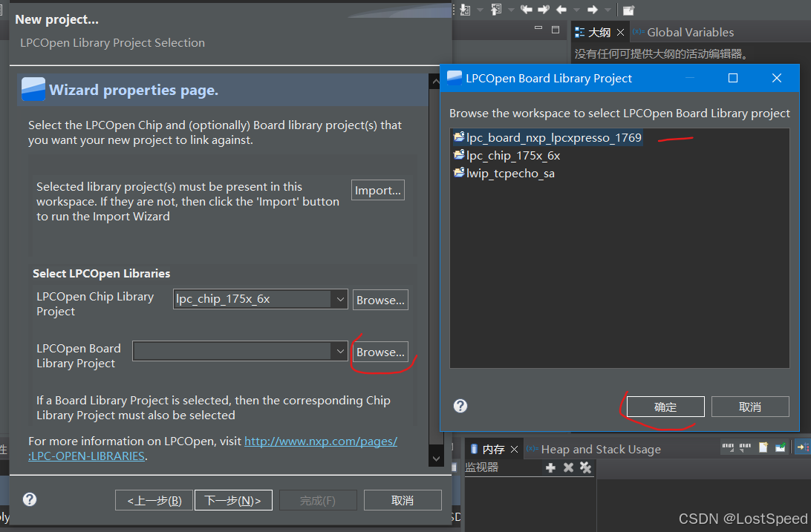Click the Previous Annotation toolbar icon
Image resolution: width=811 pixels, height=532 pixels.
pyautogui.click(x=496, y=10)
